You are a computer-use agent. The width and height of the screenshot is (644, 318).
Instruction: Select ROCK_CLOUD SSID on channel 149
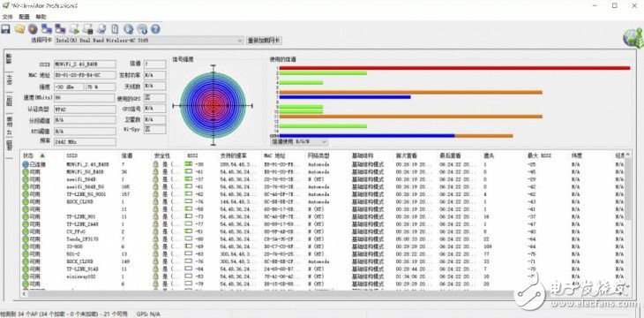point(79,261)
